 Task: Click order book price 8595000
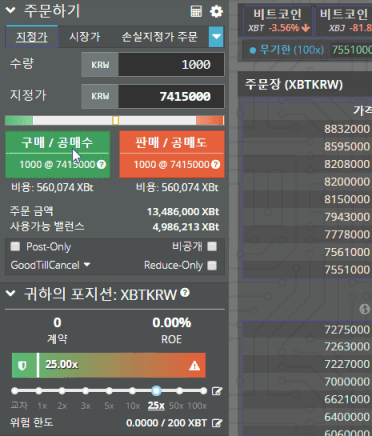coord(347,146)
